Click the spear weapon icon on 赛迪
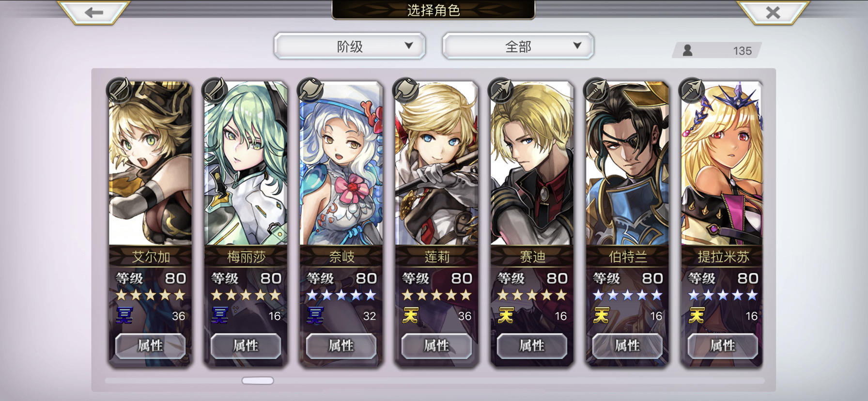 click(501, 90)
